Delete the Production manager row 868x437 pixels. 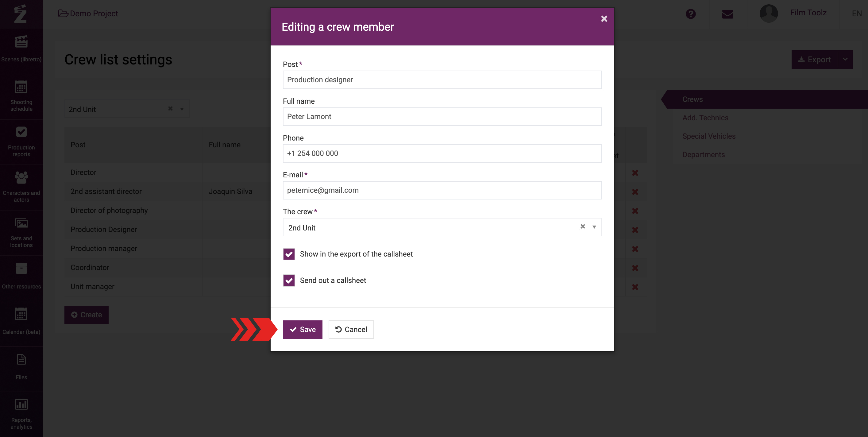[635, 249]
